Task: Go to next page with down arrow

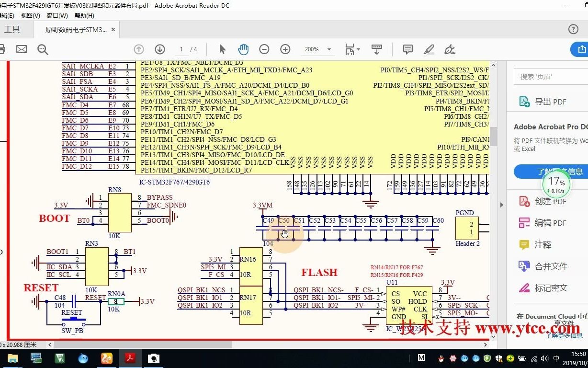Action: point(159,49)
